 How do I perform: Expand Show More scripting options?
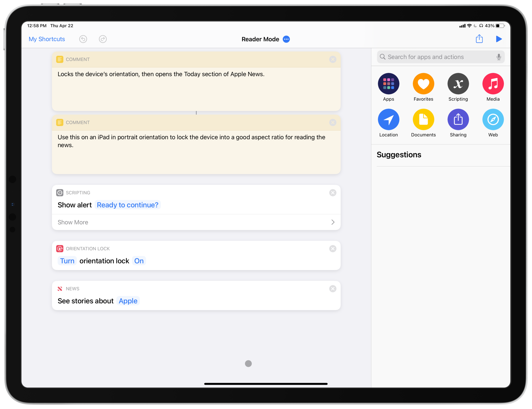click(x=196, y=222)
